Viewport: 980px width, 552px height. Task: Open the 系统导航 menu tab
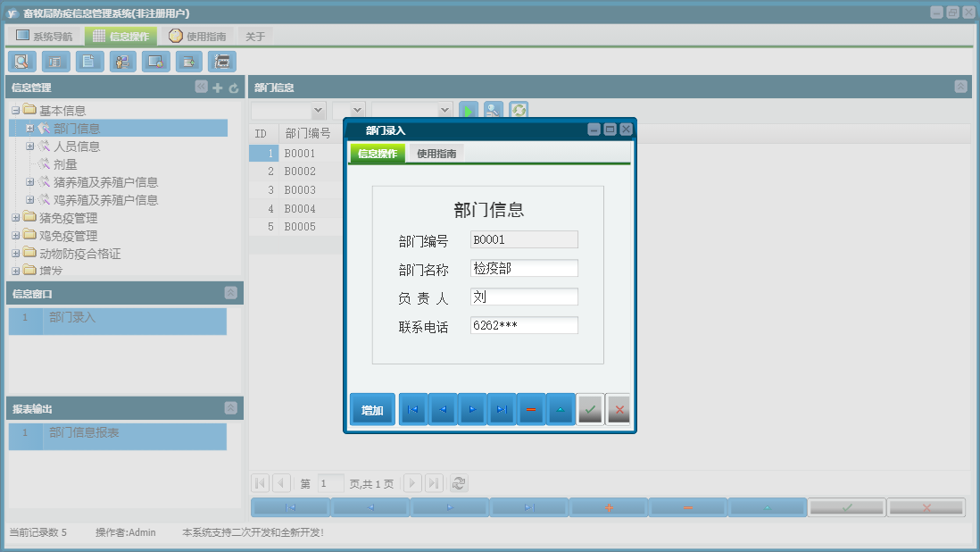coord(47,35)
